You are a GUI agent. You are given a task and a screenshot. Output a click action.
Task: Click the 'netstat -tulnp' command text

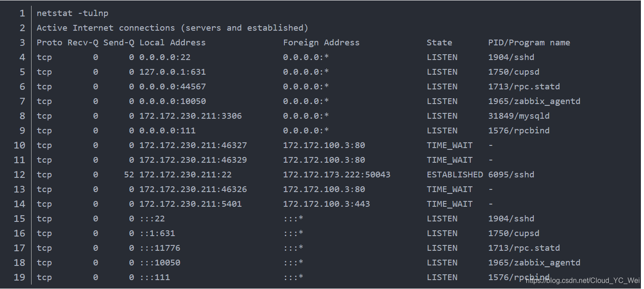click(72, 13)
